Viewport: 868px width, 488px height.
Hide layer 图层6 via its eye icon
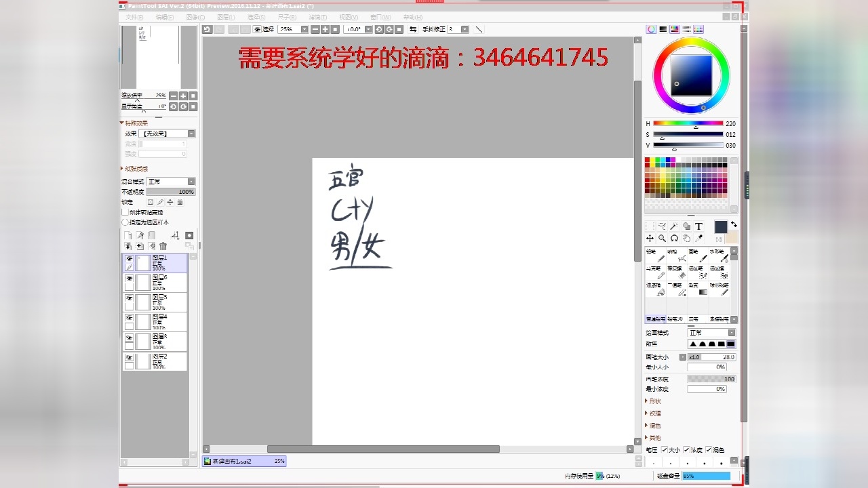click(129, 279)
